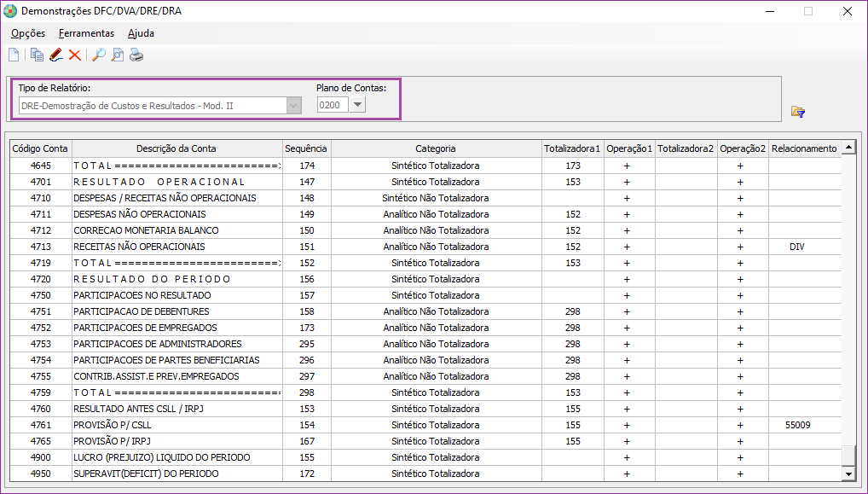This screenshot has width=868, height=494.
Task: Open the Plano de Contas dropdown
Action: [358, 104]
